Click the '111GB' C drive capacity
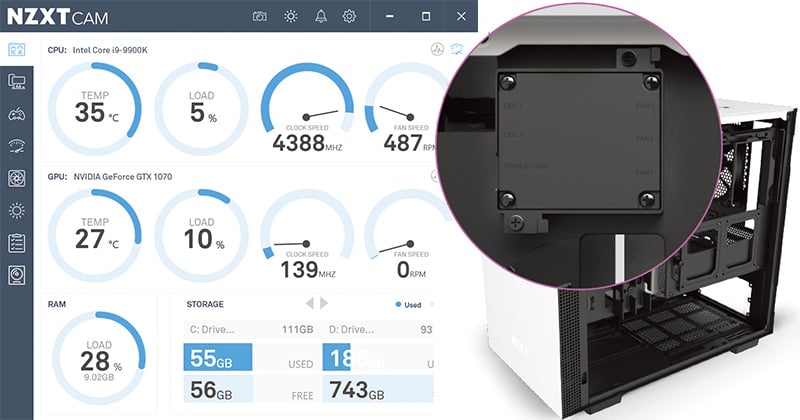The image size is (800, 420). point(298,330)
